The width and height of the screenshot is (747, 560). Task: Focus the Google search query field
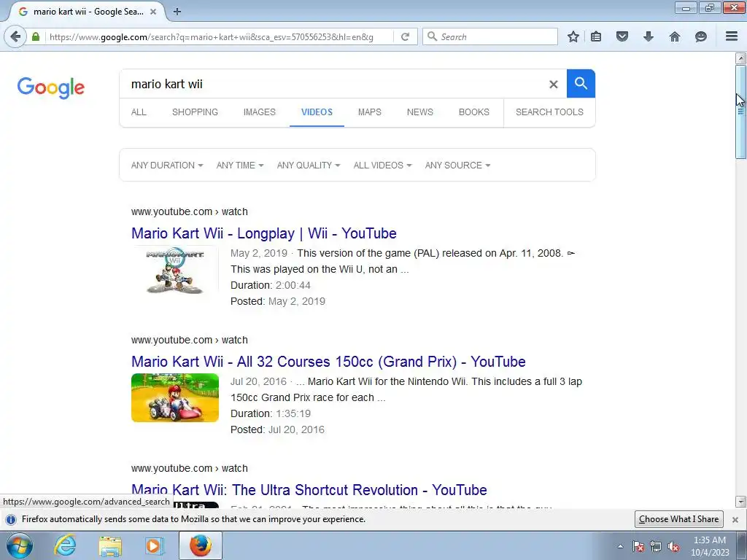pos(333,85)
